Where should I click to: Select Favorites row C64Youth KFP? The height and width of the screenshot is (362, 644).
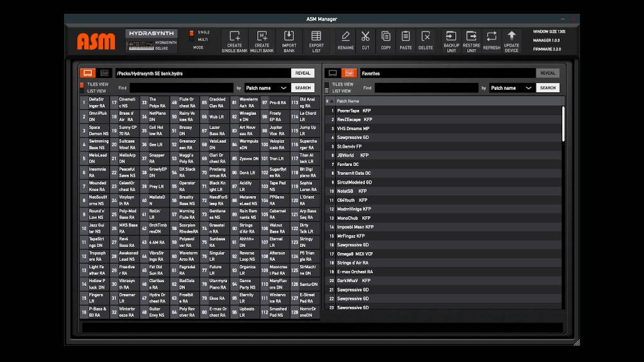pos(443,200)
